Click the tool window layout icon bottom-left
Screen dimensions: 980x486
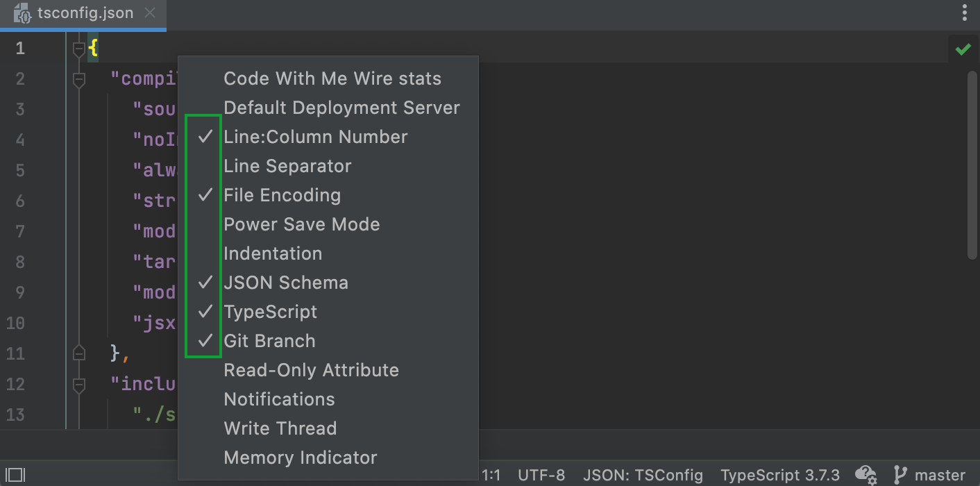(x=14, y=475)
